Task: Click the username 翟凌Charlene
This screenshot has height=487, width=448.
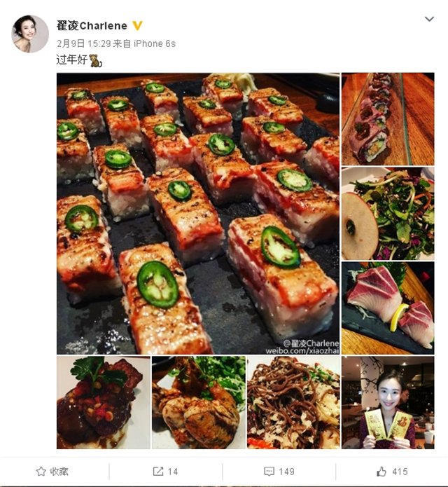Action: click(92, 26)
